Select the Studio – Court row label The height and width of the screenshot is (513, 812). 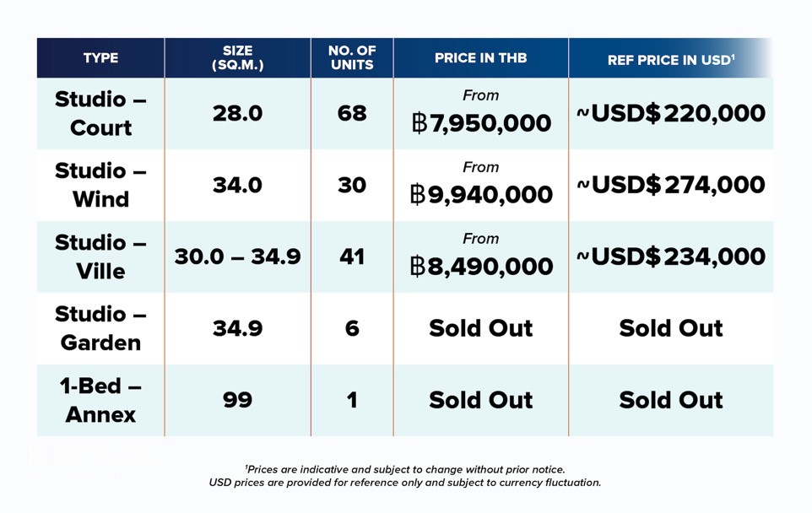point(100,113)
